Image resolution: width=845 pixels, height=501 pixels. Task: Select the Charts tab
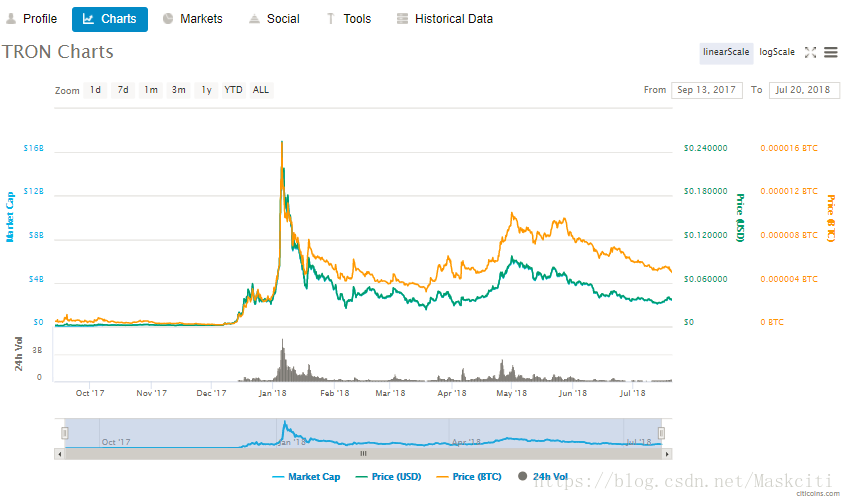pyautogui.click(x=110, y=19)
